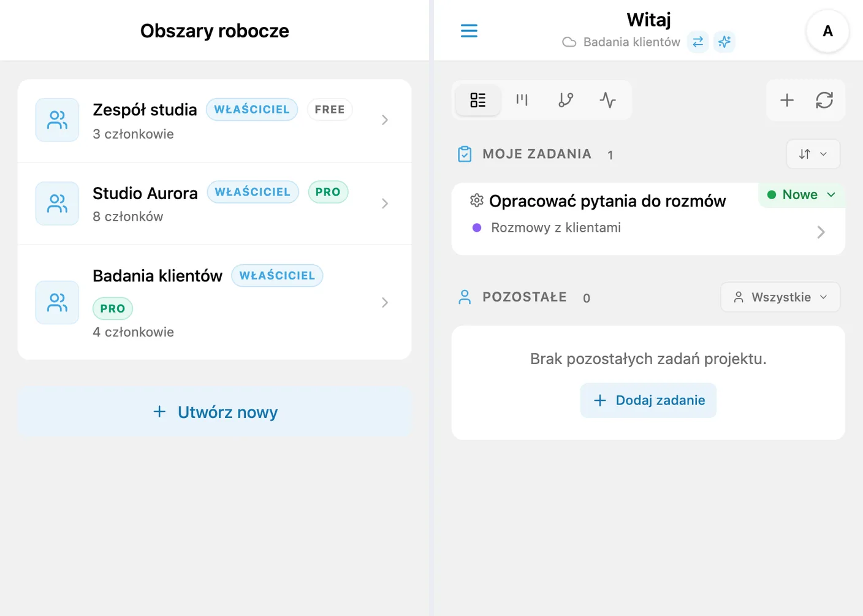Click the Zespół studia row chevron
Viewport: 863px width, 616px height.
point(385,120)
